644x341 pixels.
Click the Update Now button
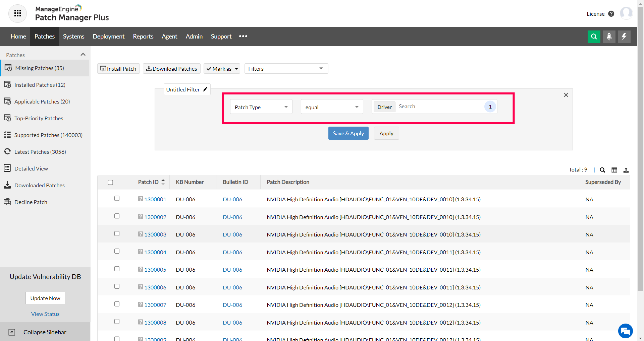[x=45, y=298]
